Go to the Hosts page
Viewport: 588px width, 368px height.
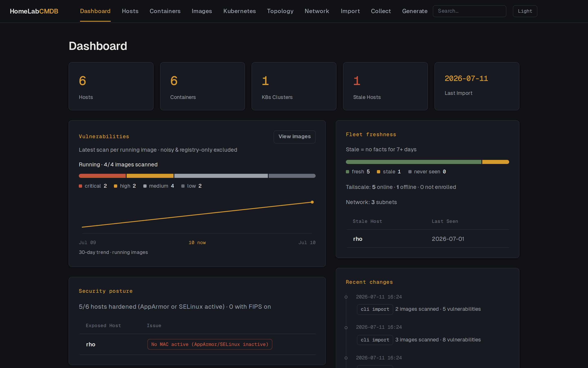[x=130, y=11]
